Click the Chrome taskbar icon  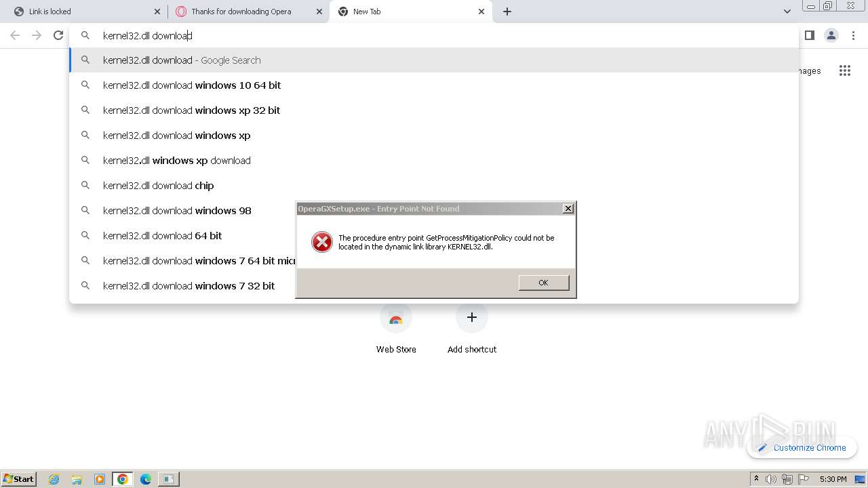(x=123, y=479)
